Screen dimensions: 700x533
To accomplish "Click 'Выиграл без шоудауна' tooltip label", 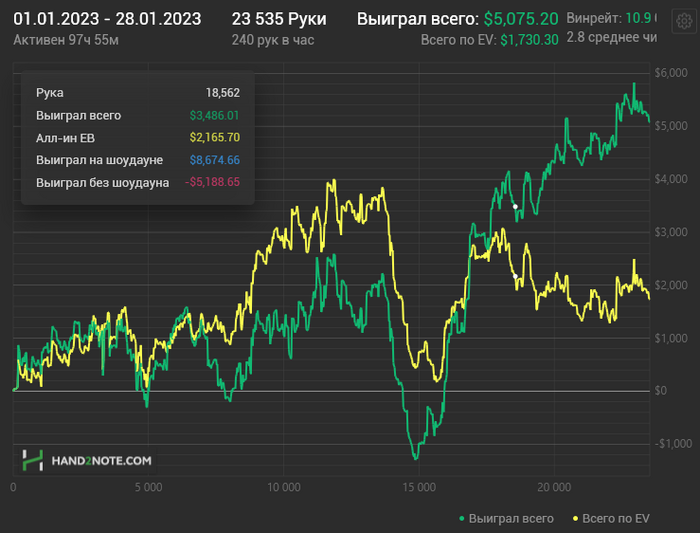I will tap(102, 183).
